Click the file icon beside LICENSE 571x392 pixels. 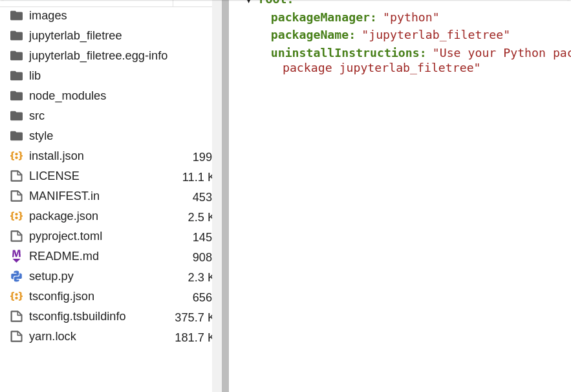point(16,176)
